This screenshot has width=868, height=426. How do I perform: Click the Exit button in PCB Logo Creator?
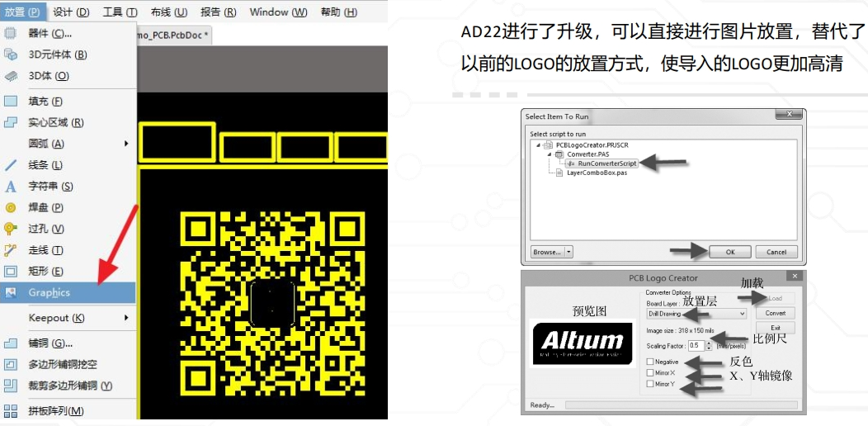click(x=776, y=328)
